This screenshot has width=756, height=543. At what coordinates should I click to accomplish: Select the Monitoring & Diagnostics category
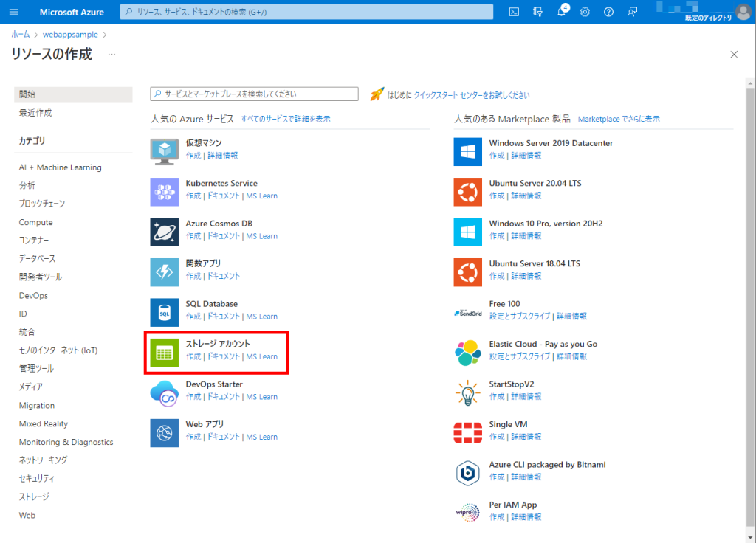[66, 442]
